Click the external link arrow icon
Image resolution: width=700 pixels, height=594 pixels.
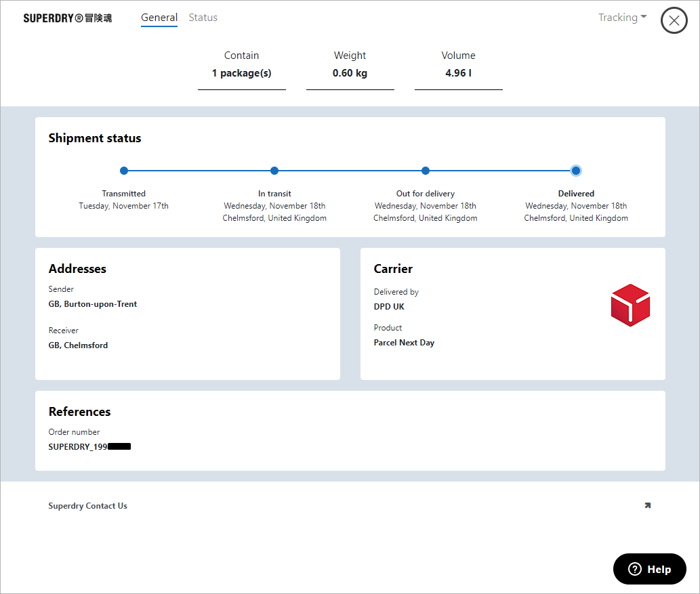tap(647, 505)
